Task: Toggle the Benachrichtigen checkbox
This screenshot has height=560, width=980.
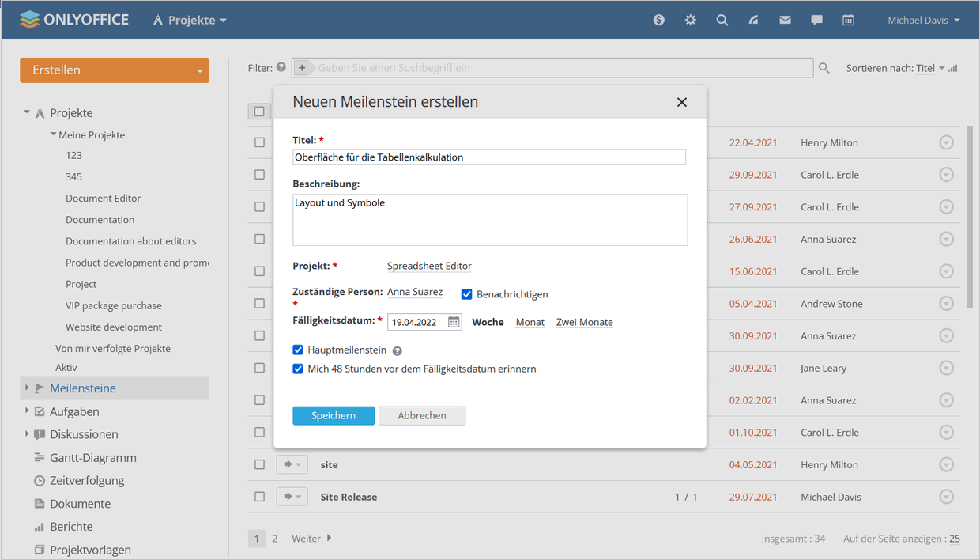Action: (466, 294)
